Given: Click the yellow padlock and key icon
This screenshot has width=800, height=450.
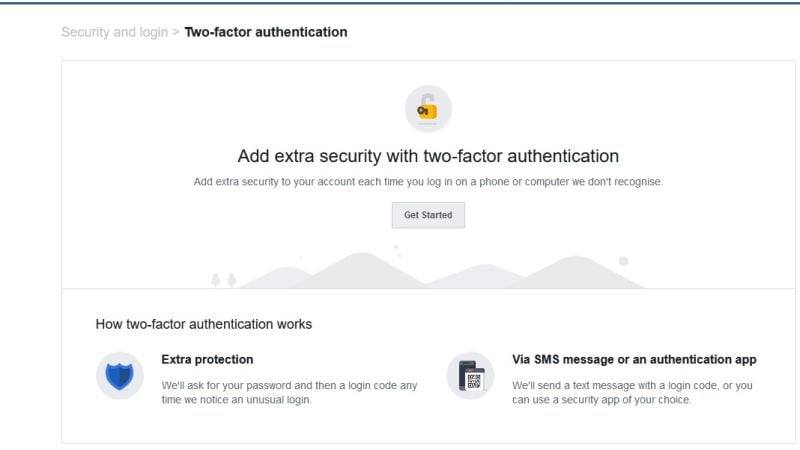Looking at the screenshot, I should click(x=428, y=108).
